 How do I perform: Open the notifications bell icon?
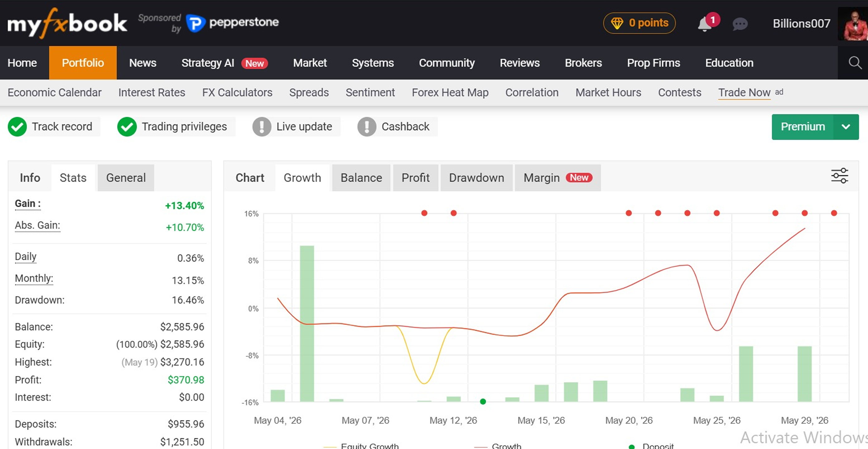704,24
